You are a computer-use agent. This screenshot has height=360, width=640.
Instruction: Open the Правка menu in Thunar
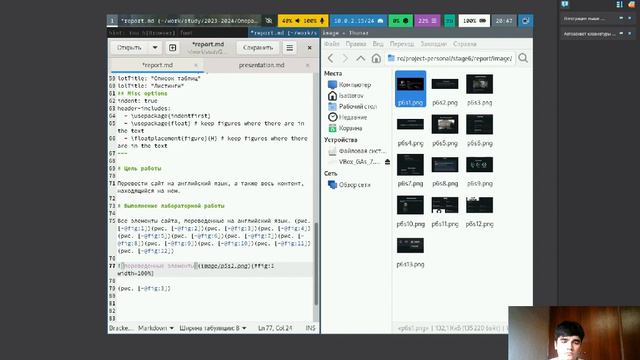click(x=356, y=44)
